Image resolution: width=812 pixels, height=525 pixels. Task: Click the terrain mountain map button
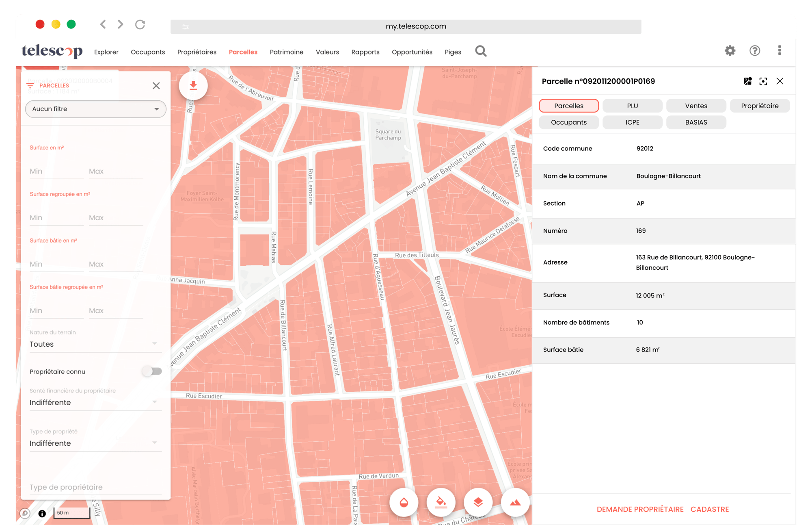pyautogui.click(x=515, y=502)
